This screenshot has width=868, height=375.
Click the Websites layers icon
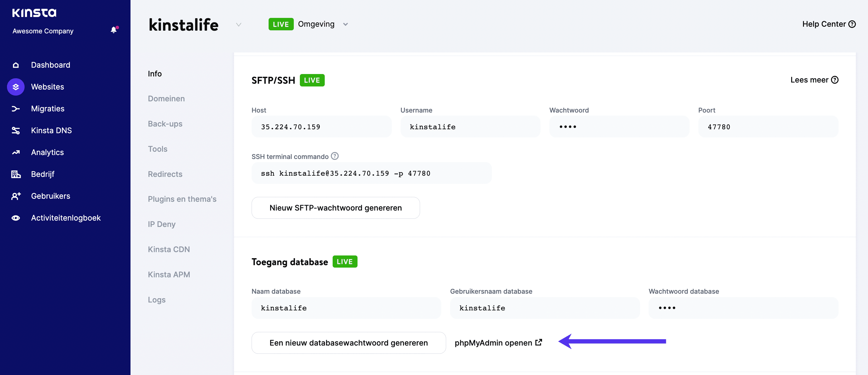(x=15, y=87)
